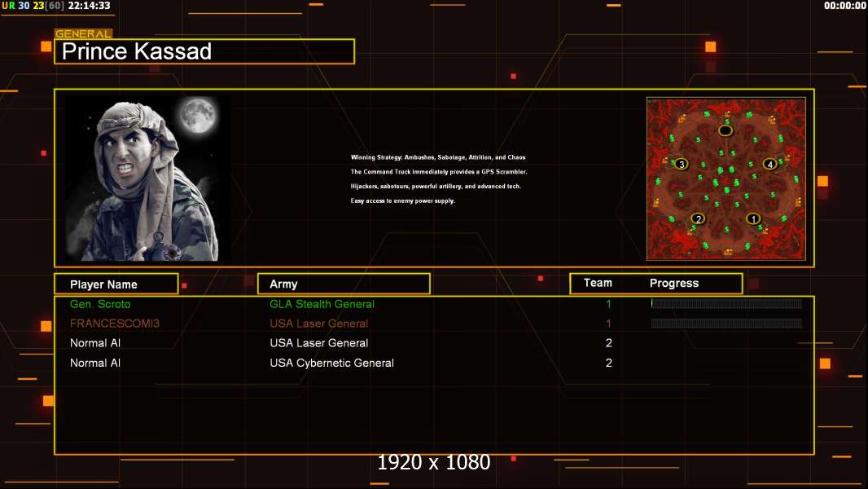
Task: Click start position marker 4 on the minimap
Action: tap(770, 164)
